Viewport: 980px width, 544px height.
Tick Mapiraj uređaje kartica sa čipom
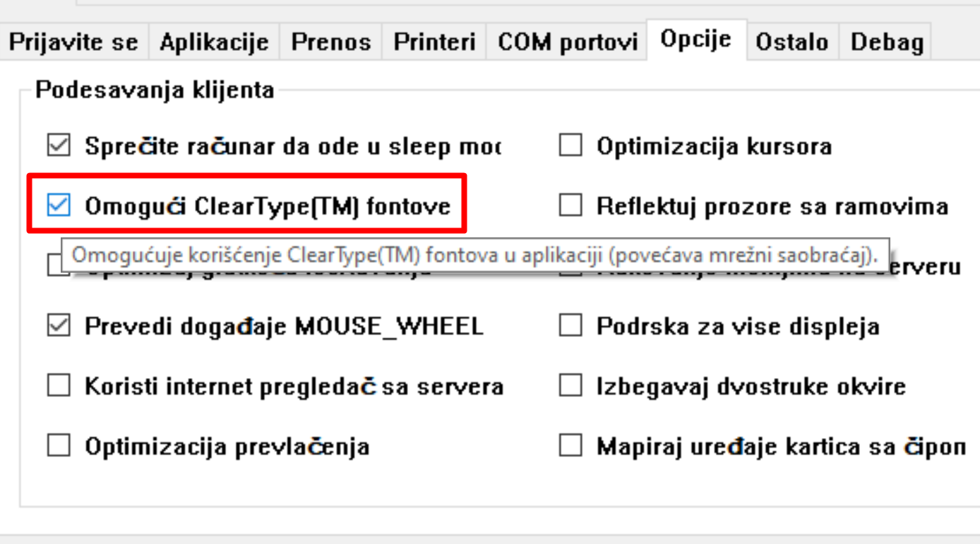[x=570, y=447]
